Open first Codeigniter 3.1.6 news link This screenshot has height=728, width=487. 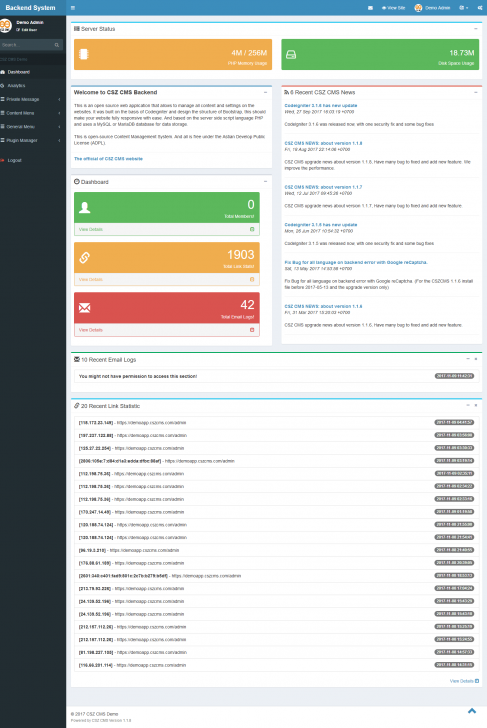click(x=321, y=106)
